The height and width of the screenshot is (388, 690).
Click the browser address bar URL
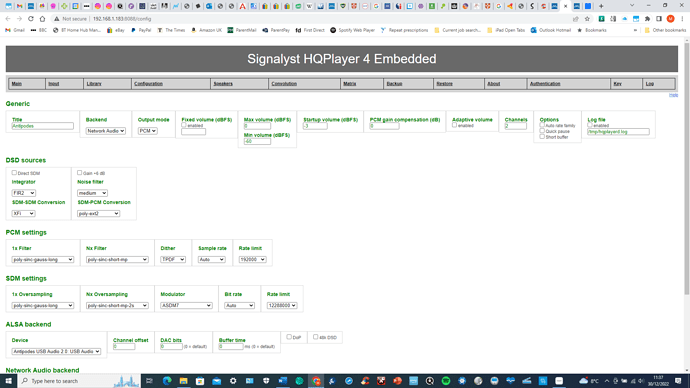click(122, 19)
